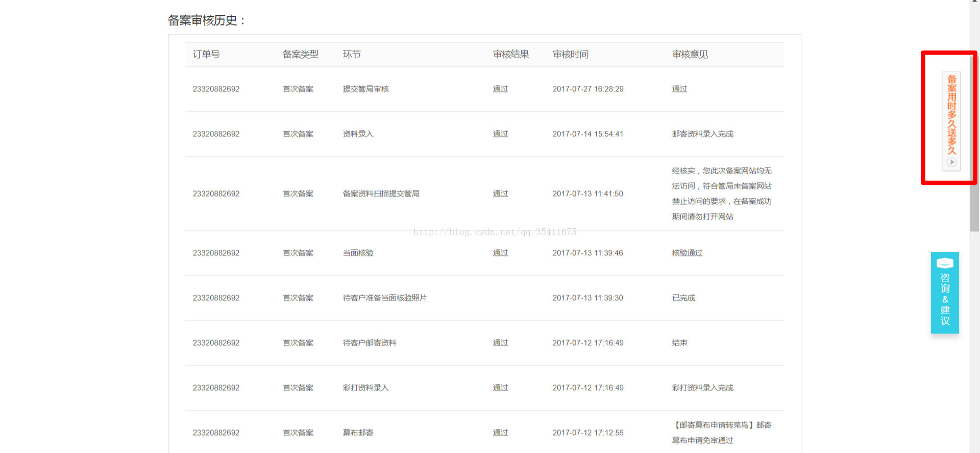Select the 待客户邮寄资料 step cell
The width and height of the screenshot is (980, 453).
tap(370, 343)
